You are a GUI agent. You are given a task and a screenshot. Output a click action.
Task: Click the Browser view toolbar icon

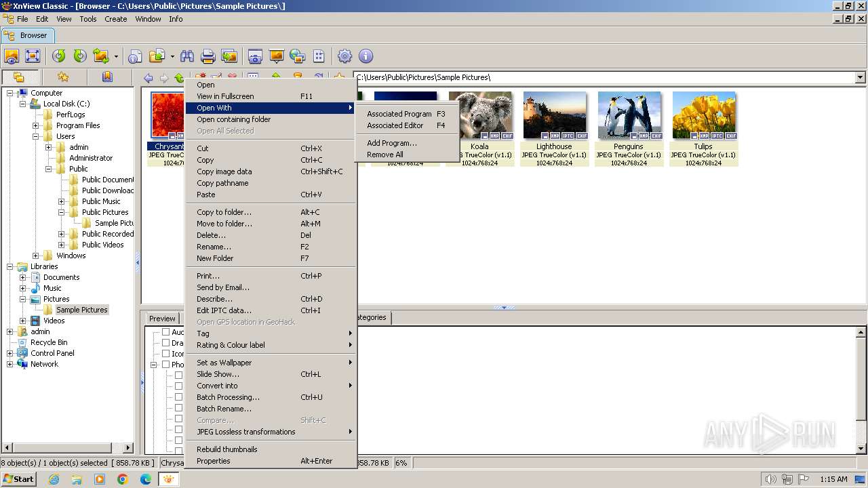coord(12,56)
